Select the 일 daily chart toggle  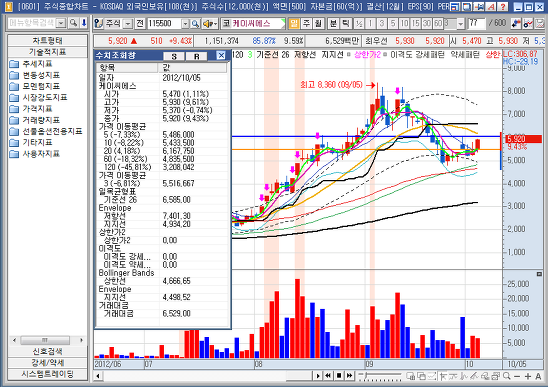[x=294, y=23]
